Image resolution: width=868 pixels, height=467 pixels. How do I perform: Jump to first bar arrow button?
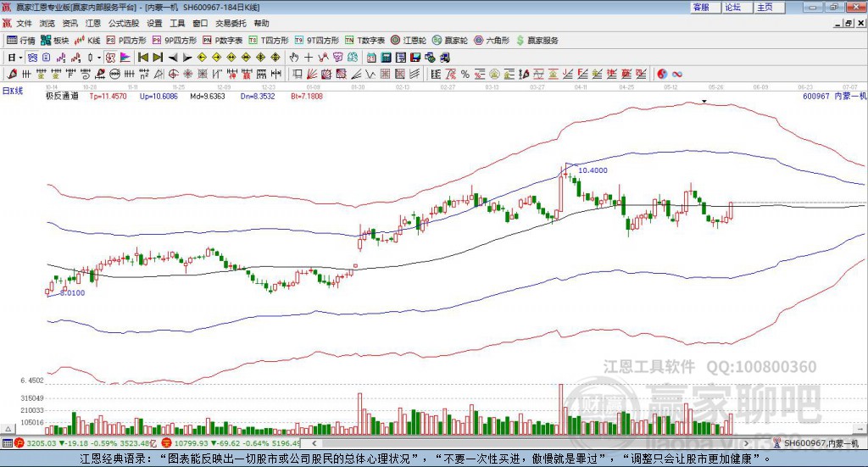pyautogui.click(x=143, y=57)
